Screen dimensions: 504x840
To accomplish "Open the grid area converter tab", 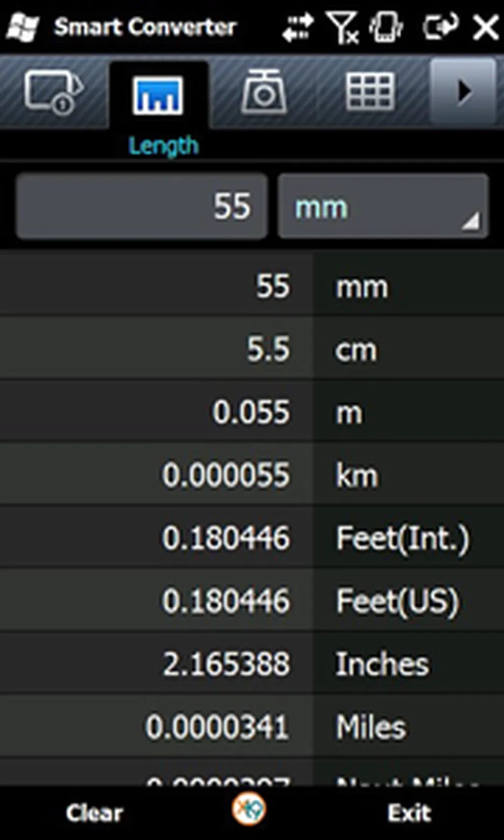I will click(370, 92).
